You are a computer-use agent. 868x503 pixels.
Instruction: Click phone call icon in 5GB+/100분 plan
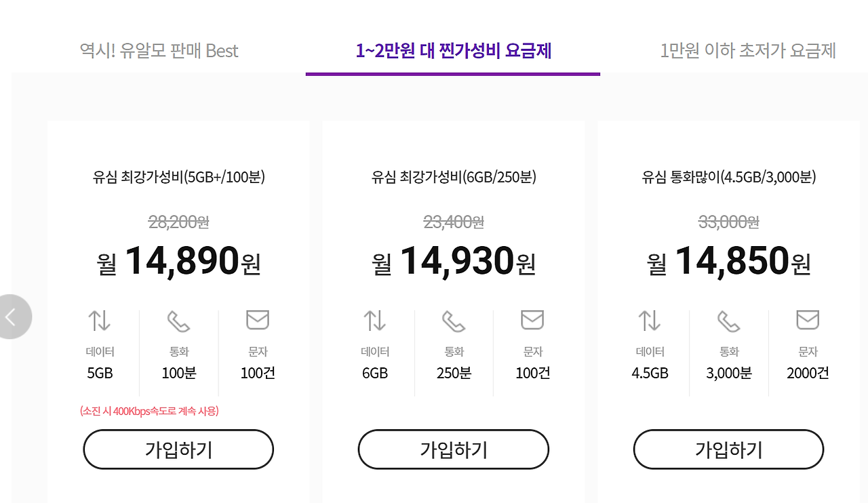coord(179,321)
